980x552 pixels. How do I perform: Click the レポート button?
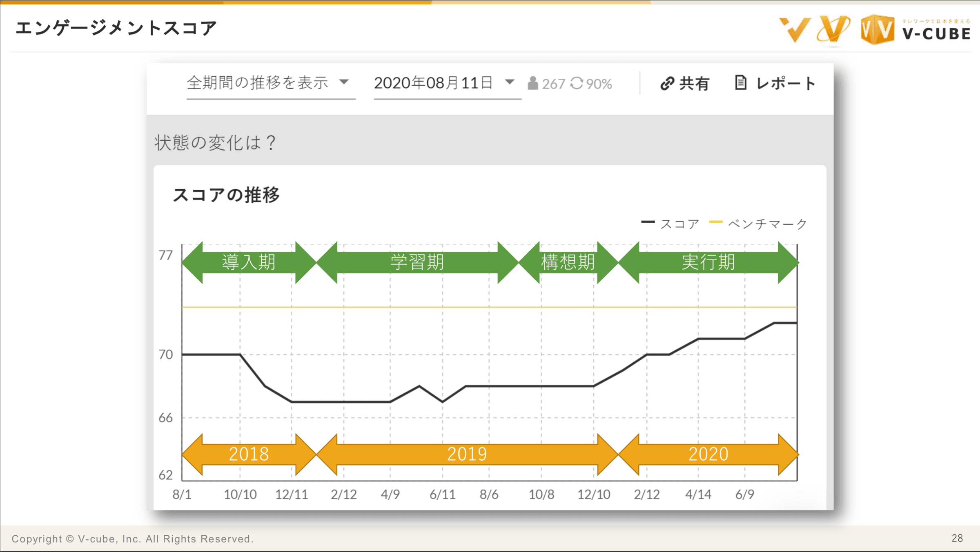[785, 83]
